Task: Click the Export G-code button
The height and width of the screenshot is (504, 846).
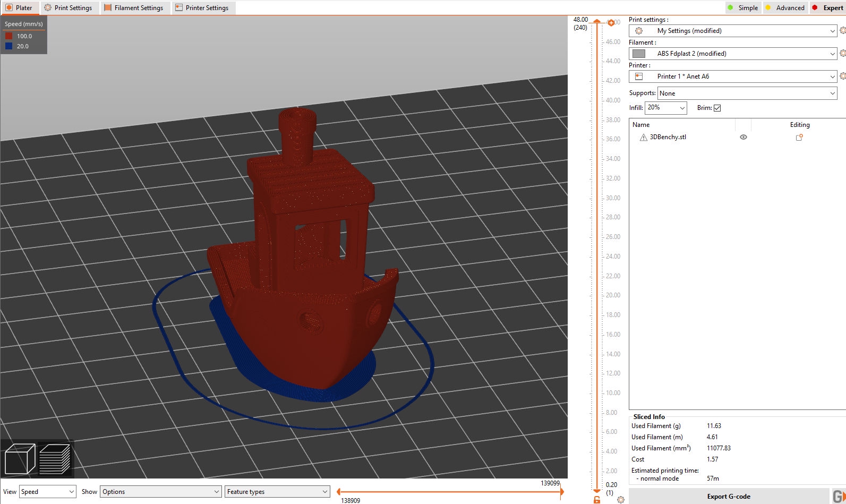Action: click(x=729, y=497)
